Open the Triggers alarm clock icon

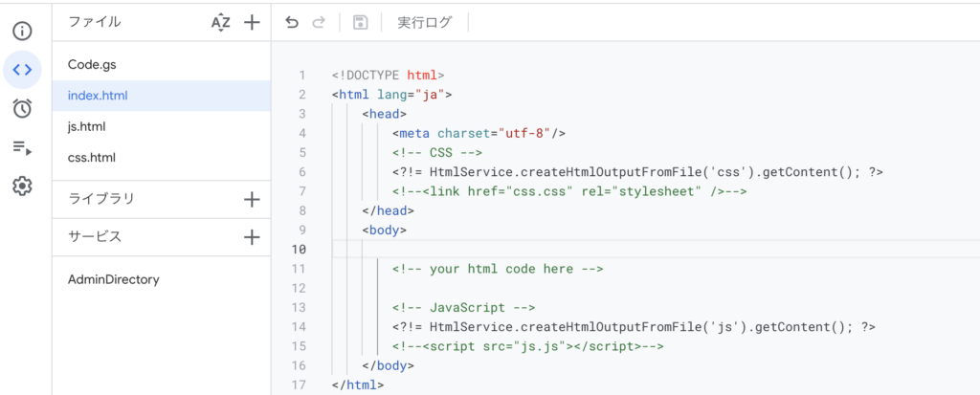[23, 108]
